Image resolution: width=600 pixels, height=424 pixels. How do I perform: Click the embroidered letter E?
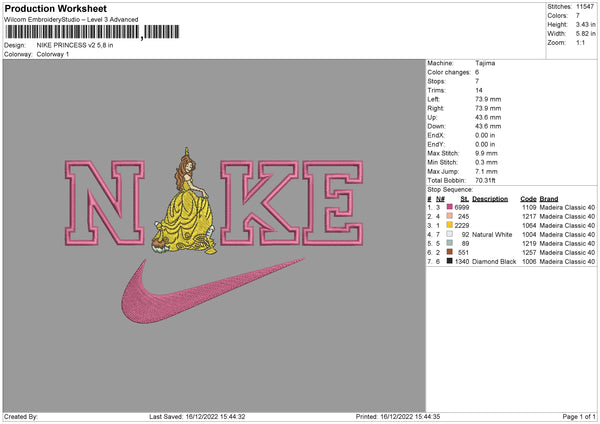[x=333, y=203]
